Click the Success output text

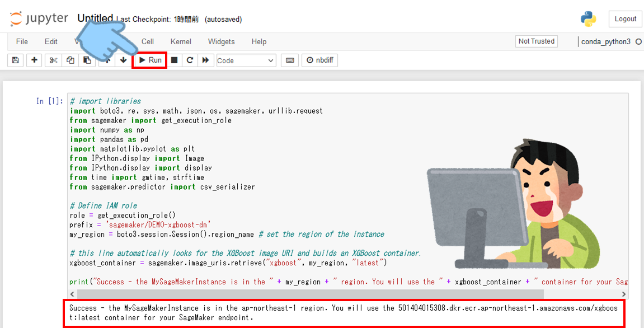point(344,313)
